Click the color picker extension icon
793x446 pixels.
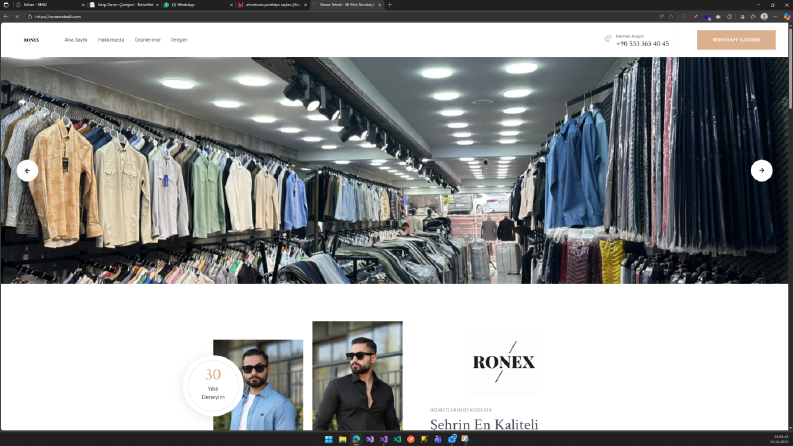click(696, 16)
